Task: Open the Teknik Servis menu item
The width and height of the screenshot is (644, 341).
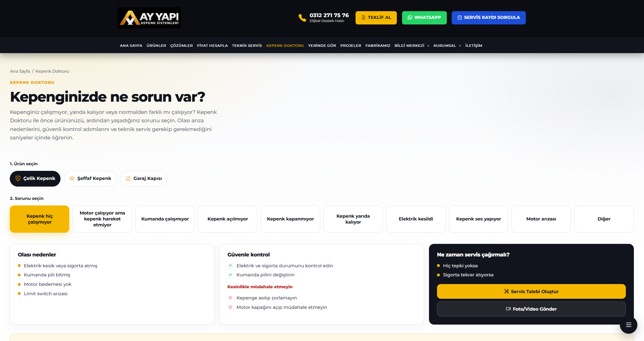Action: pos(247,46)
